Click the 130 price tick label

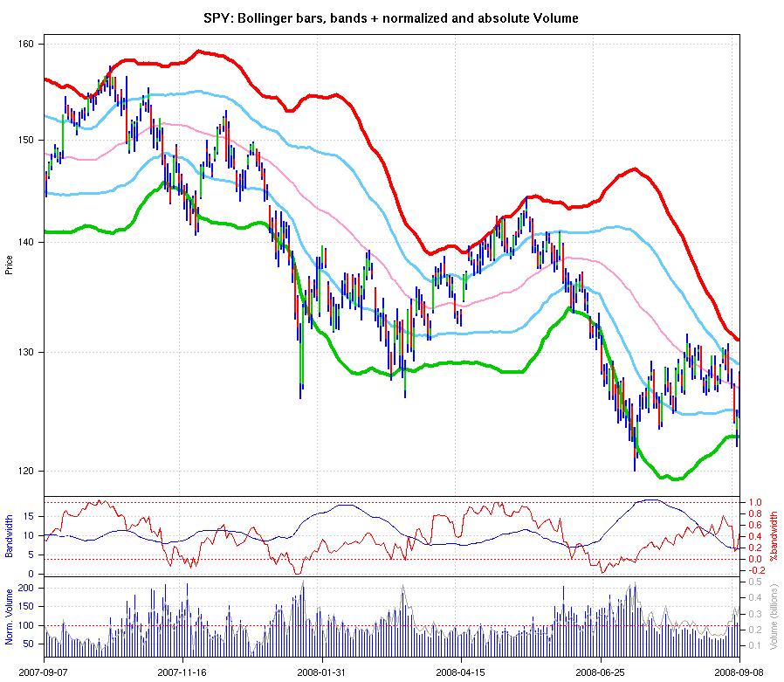click(x=25, y=352)
